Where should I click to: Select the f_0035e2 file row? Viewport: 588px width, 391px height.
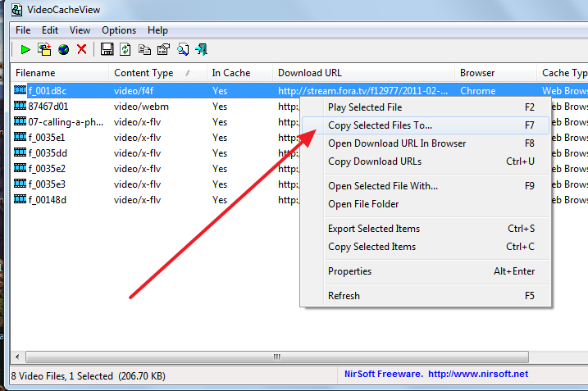pos(156,169)
